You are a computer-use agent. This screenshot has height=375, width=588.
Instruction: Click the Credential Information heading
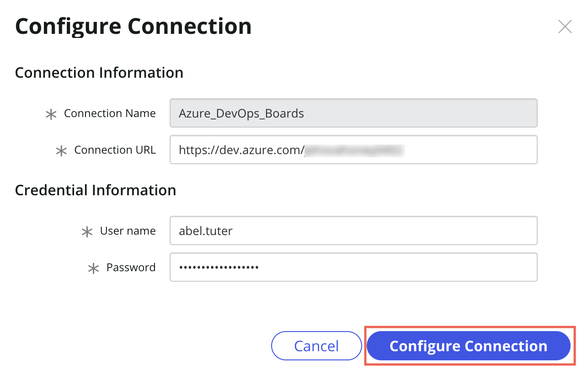point(96,190)
